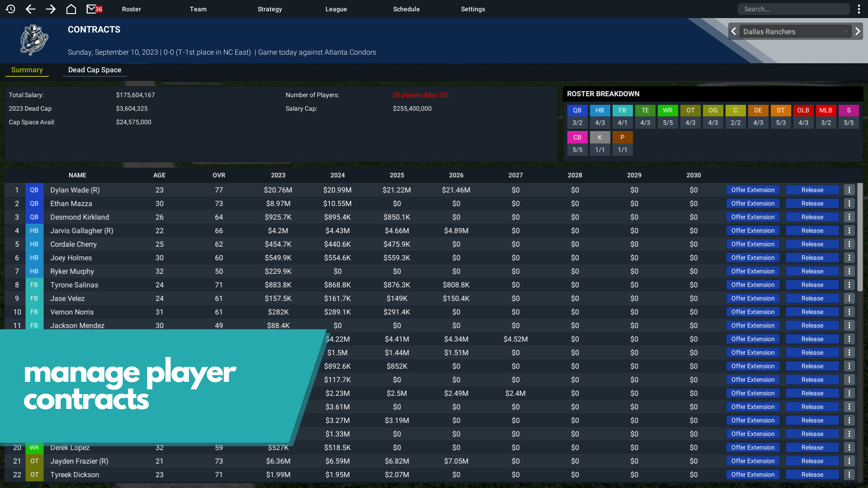Offer Extension to Ethan Mazza
Image resolution: width=868 pixels, height=488 pixels.
(753, 204)
